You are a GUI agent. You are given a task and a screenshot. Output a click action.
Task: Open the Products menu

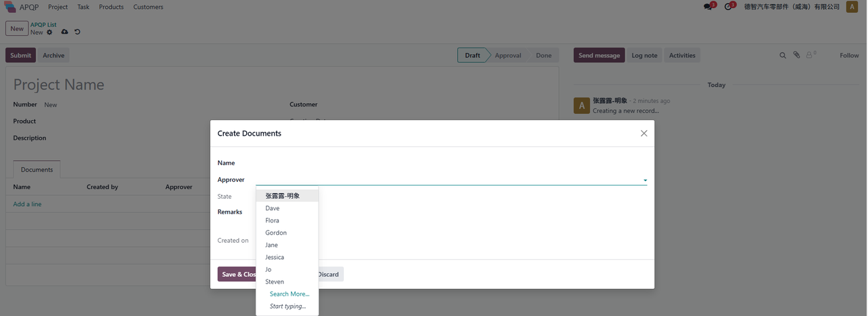(111, 7)
